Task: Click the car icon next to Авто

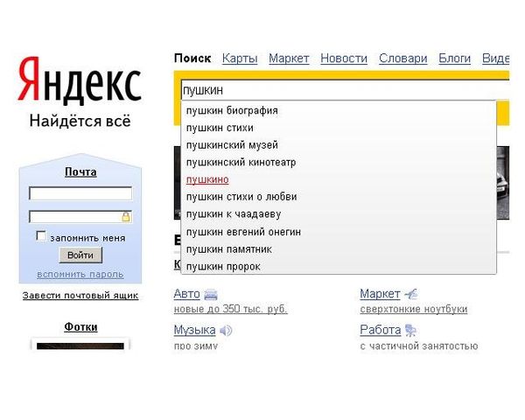Action: 211,294
